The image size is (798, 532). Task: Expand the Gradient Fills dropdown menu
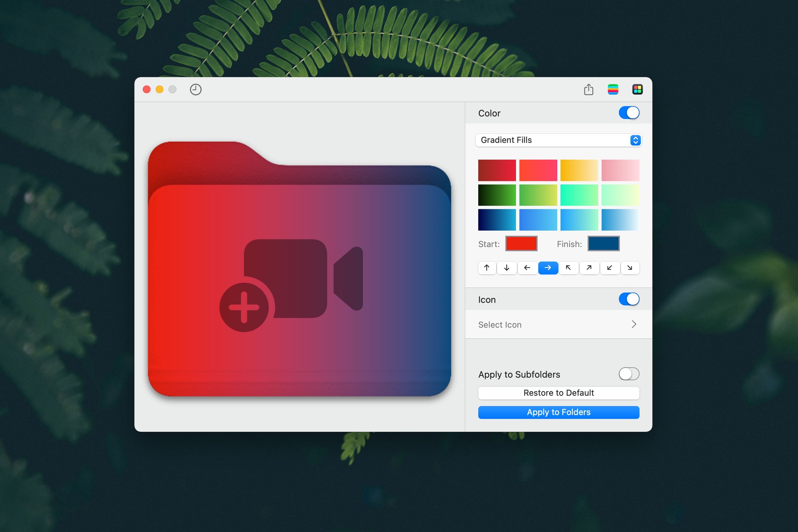634,140
